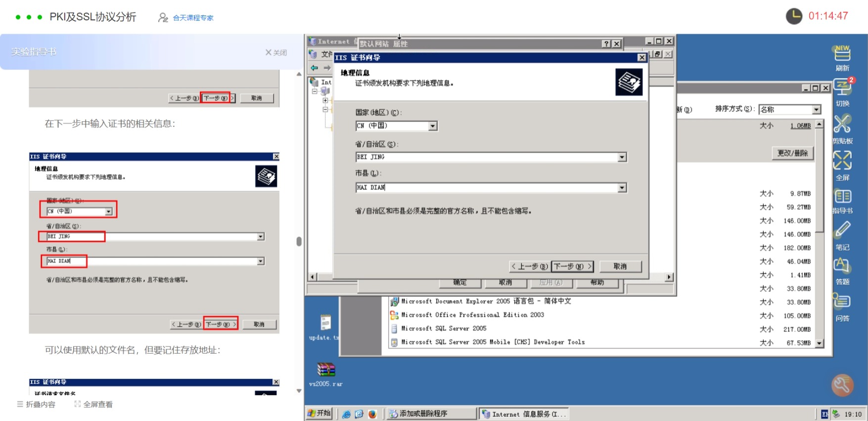Click the 折叠内容 collapse content link
868x421 pixels.
click(36, 404)
